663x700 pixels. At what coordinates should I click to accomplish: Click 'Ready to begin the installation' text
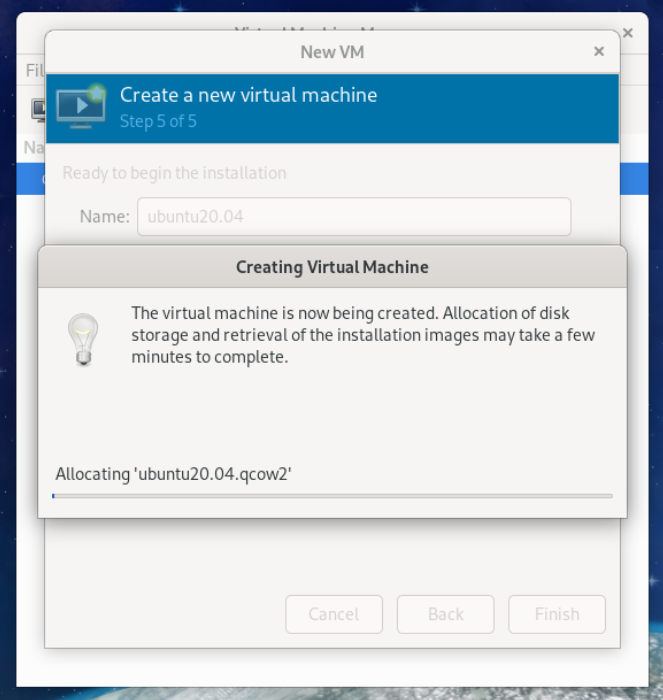pyautogui.click(x=174, y=173)
